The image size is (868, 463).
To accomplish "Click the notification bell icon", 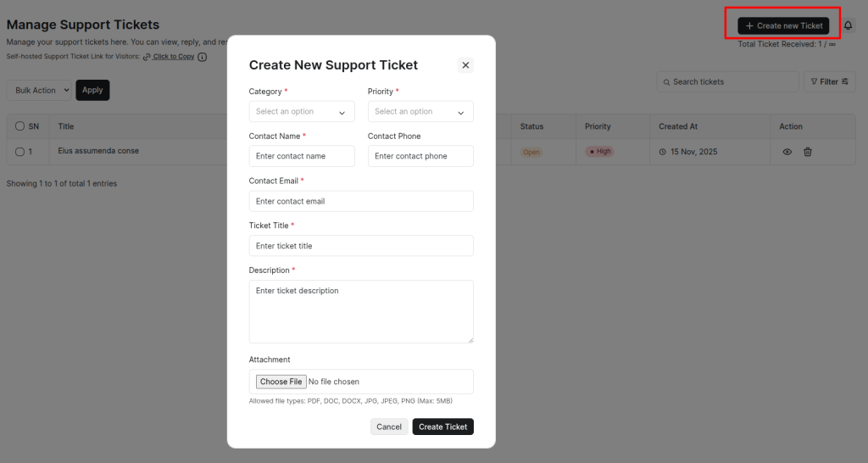I will tap(849, 25).
